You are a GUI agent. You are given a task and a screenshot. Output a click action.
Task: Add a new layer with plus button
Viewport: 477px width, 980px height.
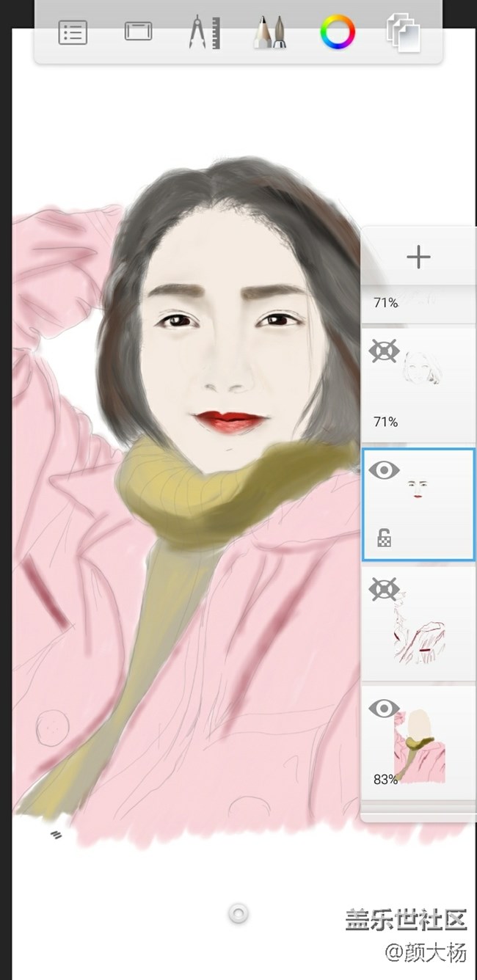pos(418,257)
